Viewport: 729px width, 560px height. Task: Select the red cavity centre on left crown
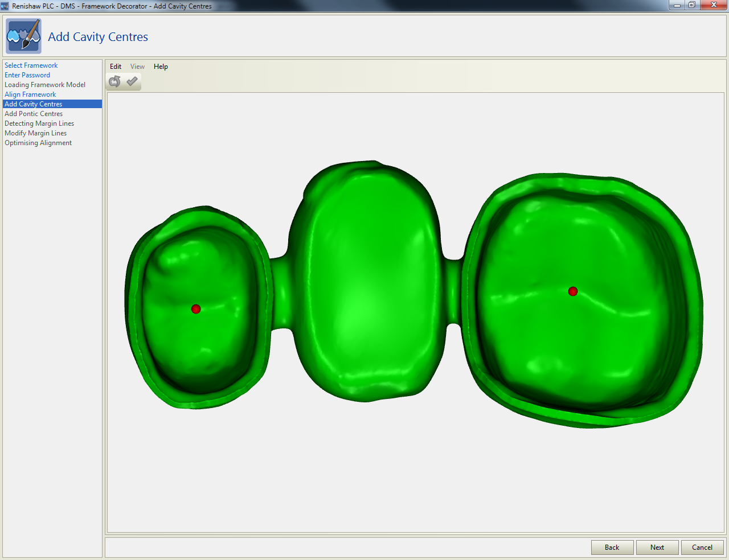tap(196, 309)
